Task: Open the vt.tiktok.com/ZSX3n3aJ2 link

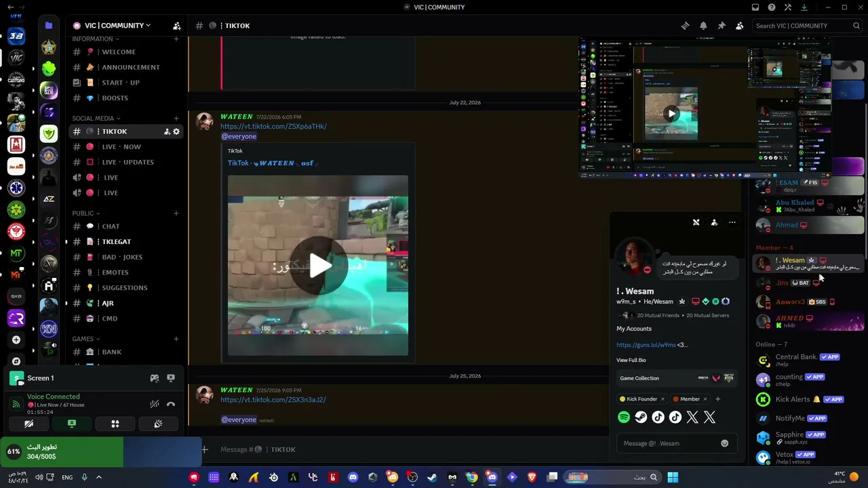Action: pyautogui.click(x=273, y=400)
